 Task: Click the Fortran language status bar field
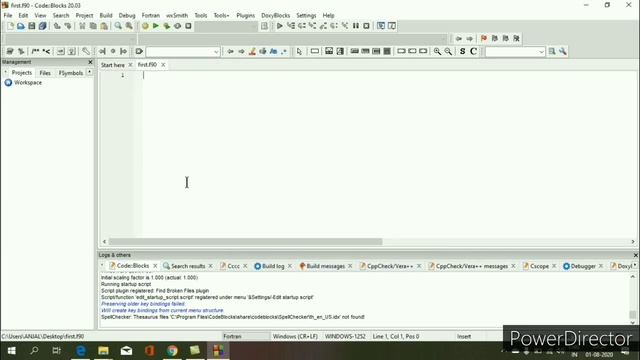tap(245, 336)
